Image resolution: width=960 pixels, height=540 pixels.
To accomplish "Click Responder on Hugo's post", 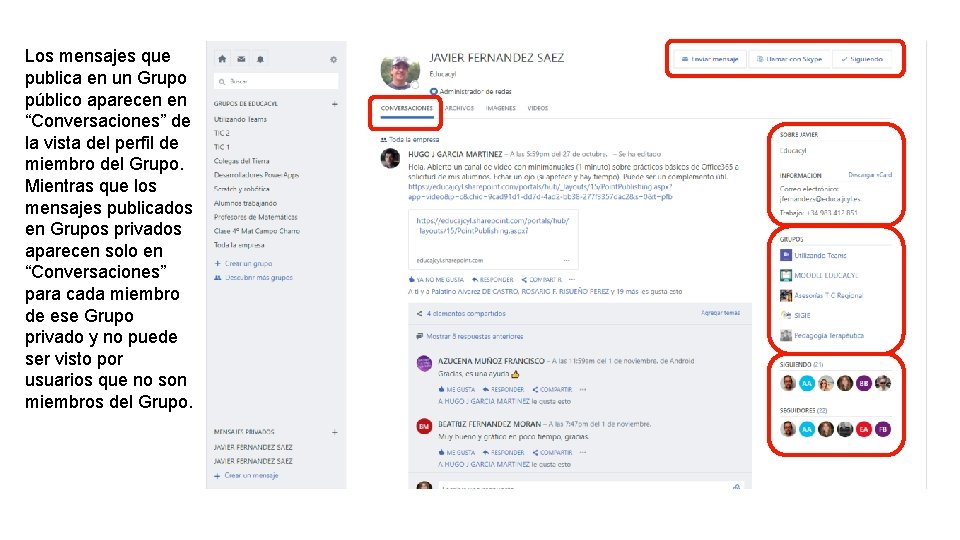I will click(x=493, y=280).
